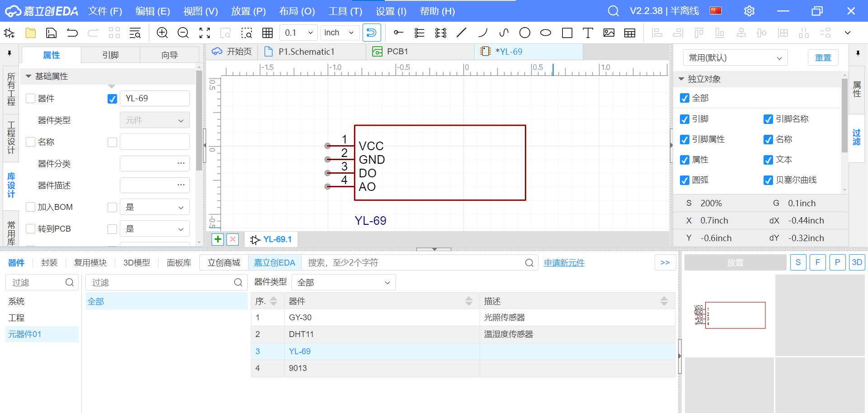Add a new symbol part with plus icon

tap(218, 239)
